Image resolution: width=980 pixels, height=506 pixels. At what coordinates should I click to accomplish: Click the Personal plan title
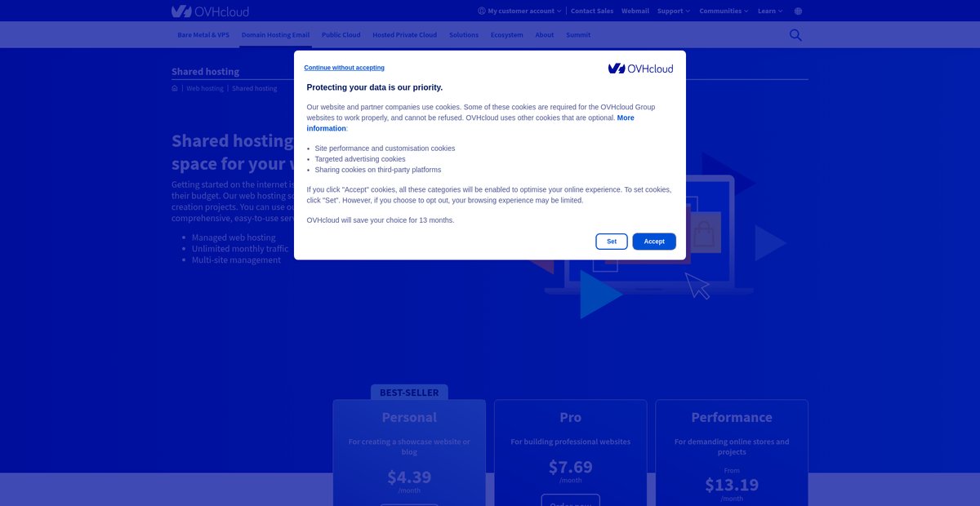pyautogui.click(x=409, y=417)
